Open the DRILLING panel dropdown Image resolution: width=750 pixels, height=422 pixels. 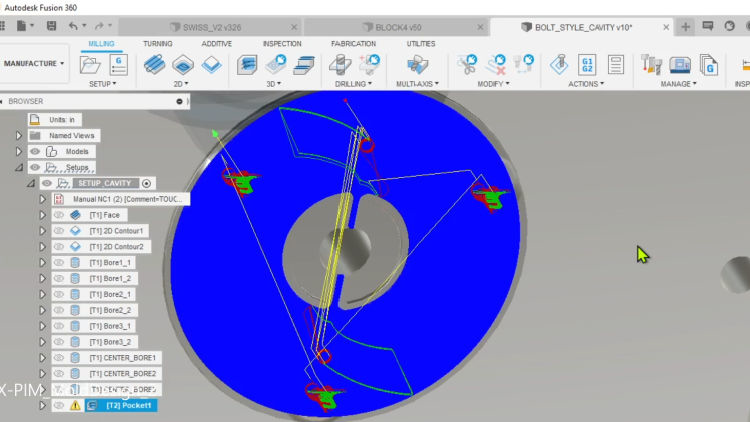click(x=353, y=84)
